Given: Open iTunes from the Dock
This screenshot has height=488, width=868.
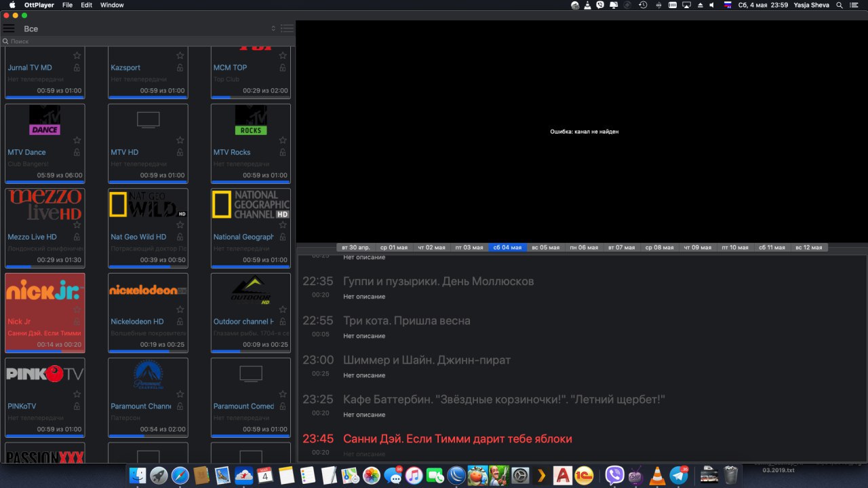Looking at the screenshot, I should (414, 475).
